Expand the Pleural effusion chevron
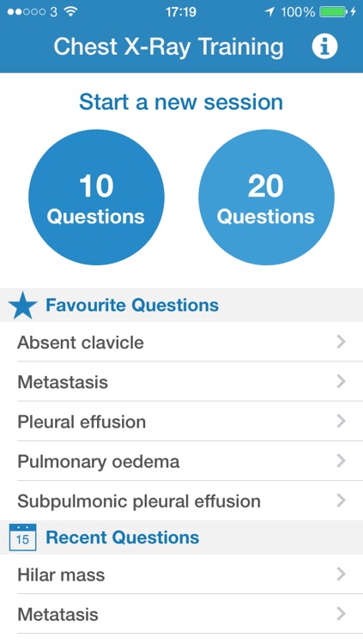 (x=341, y=421)
